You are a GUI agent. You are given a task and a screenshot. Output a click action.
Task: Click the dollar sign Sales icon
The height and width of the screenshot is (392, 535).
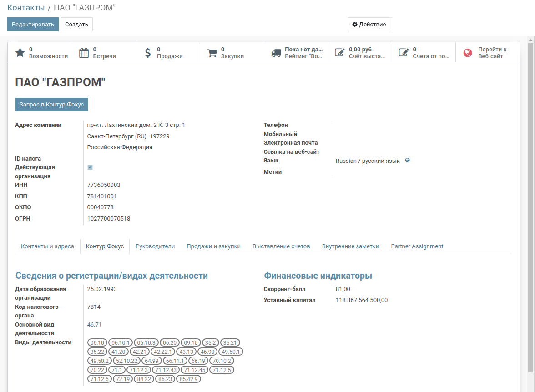pyautogui.click(x=148, y=53)
